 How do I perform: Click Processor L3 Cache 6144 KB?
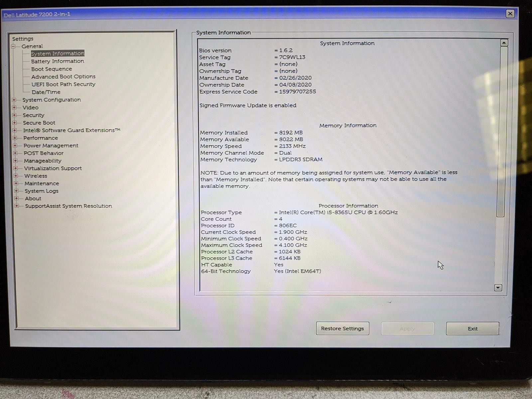tap(289, 258)
